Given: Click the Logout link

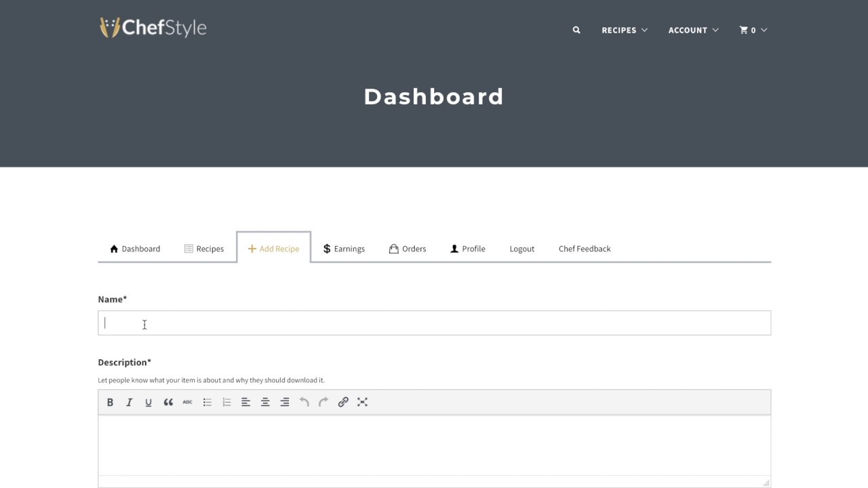Looking at the screenshot, I should pos(522,249).
